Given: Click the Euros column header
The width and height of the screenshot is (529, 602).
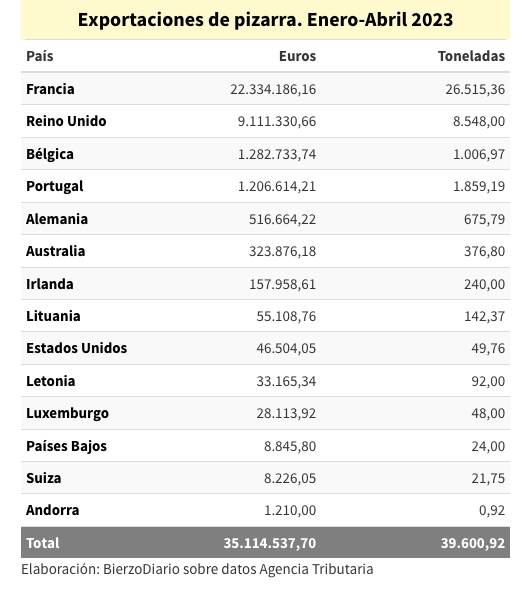Looking at the screenshot, I should pyautogui.click(x=298, y=56).
